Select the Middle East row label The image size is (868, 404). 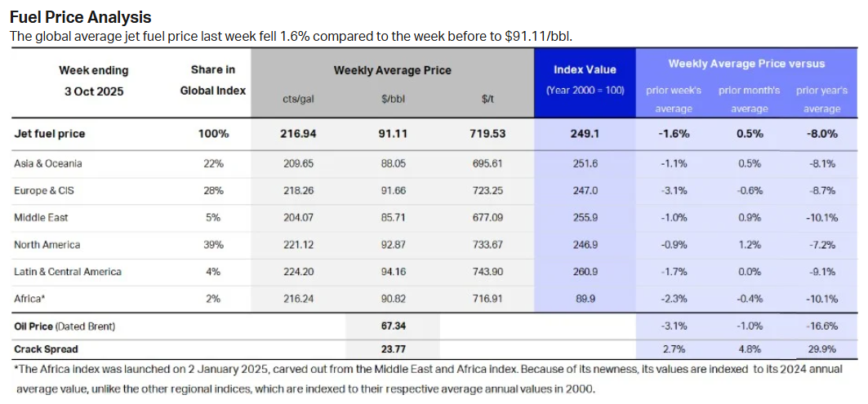(42, 218)
